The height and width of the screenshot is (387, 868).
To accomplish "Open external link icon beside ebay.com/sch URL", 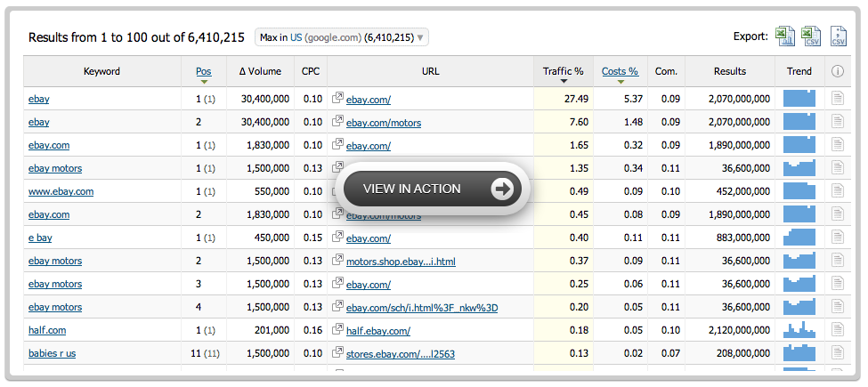I will (x=337, y=307).
